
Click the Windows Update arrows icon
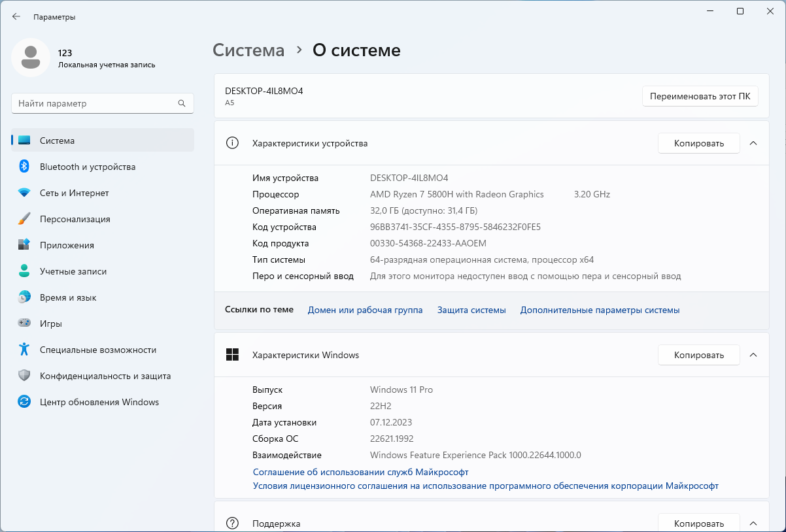(x=24, y=402)
